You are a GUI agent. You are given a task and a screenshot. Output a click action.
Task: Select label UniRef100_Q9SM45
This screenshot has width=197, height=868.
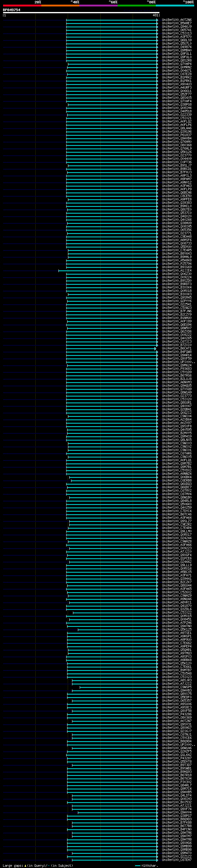pyautogui.click(x=176, y=297)
